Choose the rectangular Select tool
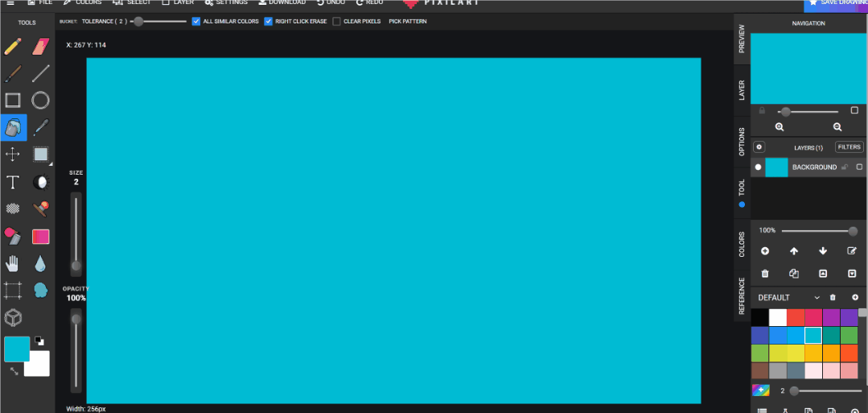Viewport: 868px width, 413px height. point(41,154)
